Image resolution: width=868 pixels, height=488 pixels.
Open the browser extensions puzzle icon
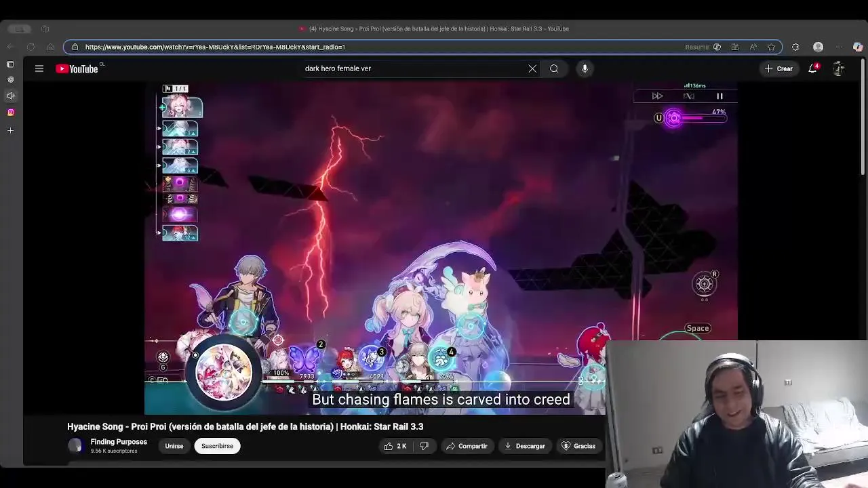[x=795, y=47]
